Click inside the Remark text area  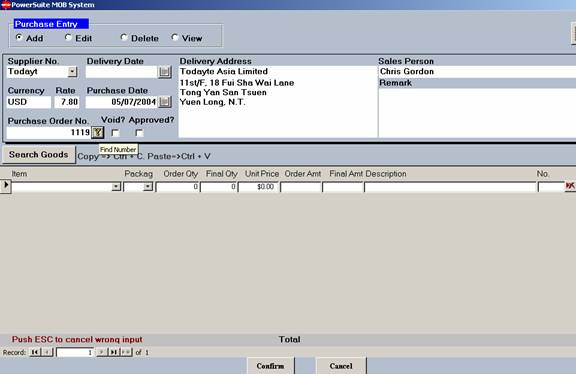[x=477, y=113]
